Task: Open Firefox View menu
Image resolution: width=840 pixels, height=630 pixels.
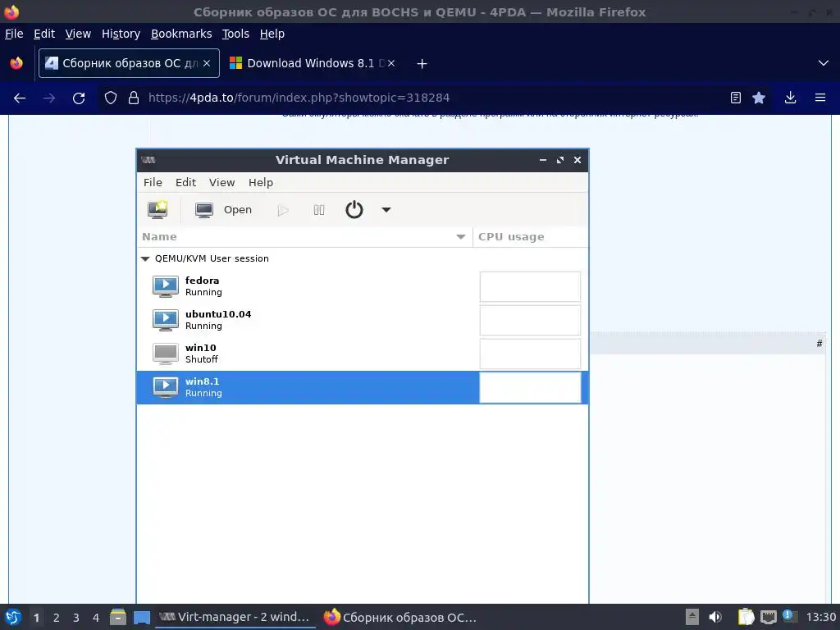Action: (x=78, y=34)
